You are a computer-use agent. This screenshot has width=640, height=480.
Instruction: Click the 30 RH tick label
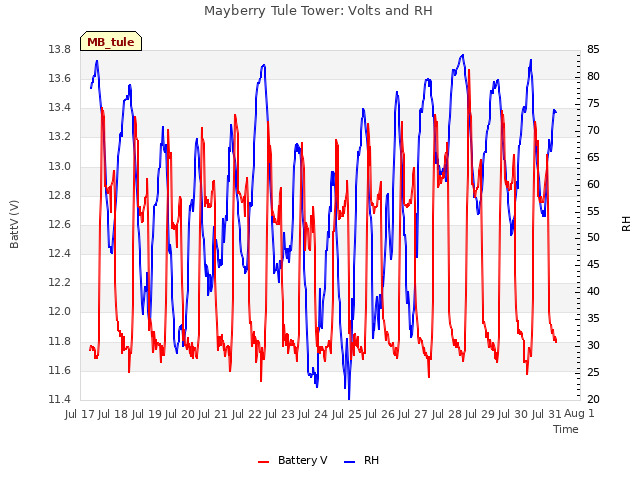coord(593,346)
